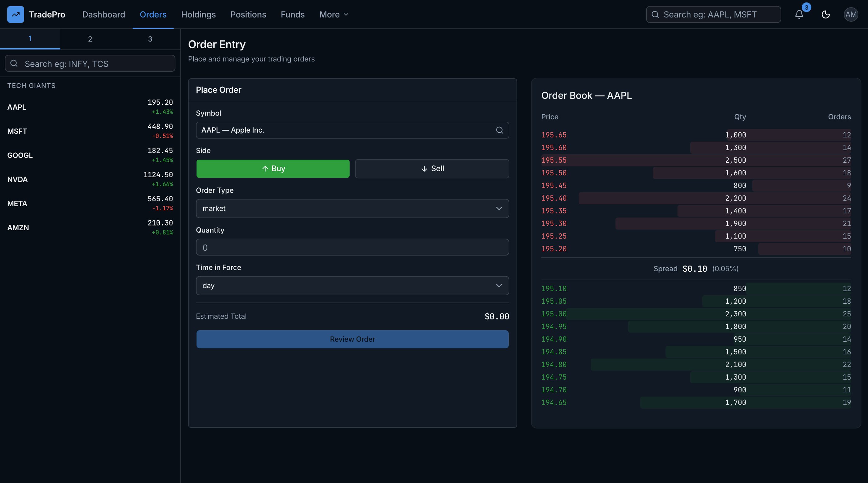868x483 pixels.
Task: Click the Price column header
Action: 550,117
